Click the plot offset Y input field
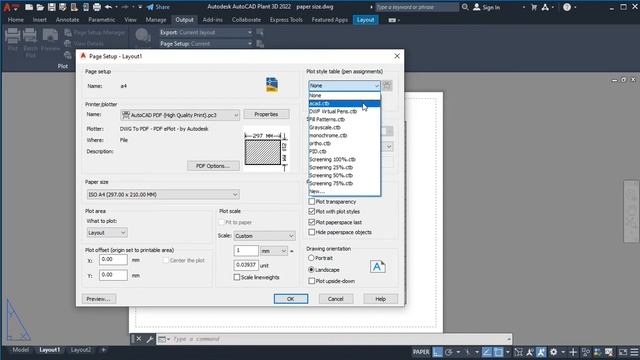 tap(113, 275)
